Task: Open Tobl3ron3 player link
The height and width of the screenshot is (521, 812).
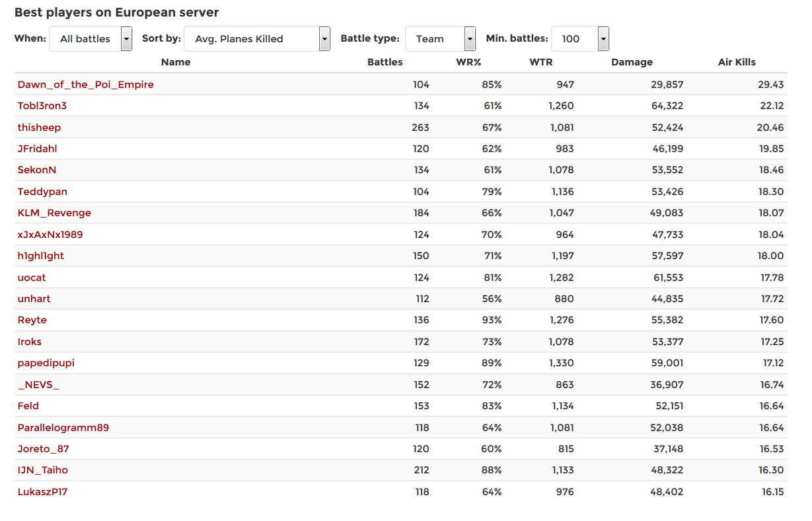Action: (42, 106)
